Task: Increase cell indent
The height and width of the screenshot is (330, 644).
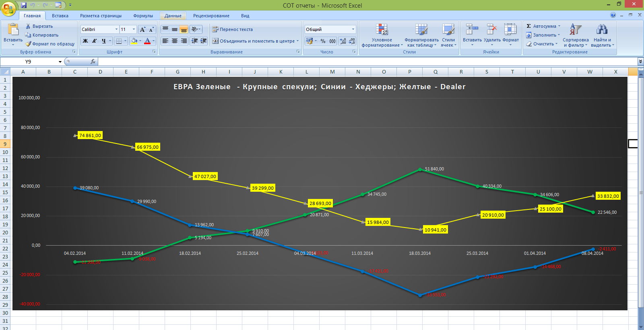Action: tap(204, 41)
